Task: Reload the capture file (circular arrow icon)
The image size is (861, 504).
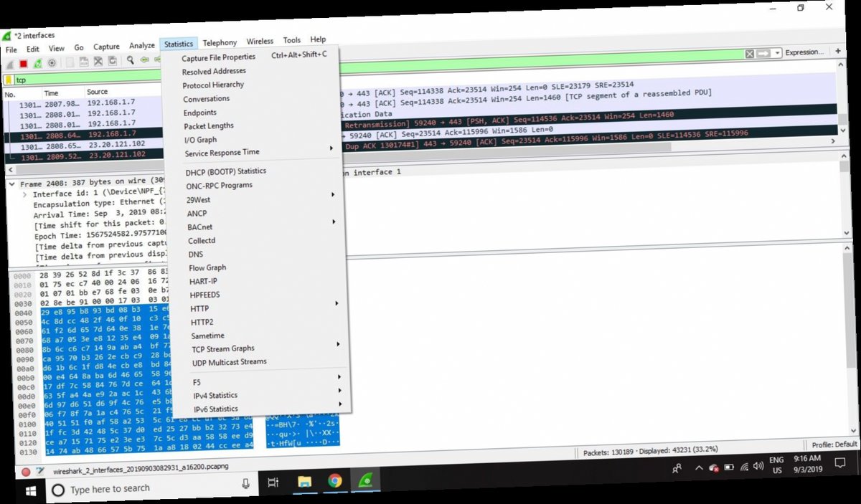Action: pyautogui.click(x=113, y=61)
